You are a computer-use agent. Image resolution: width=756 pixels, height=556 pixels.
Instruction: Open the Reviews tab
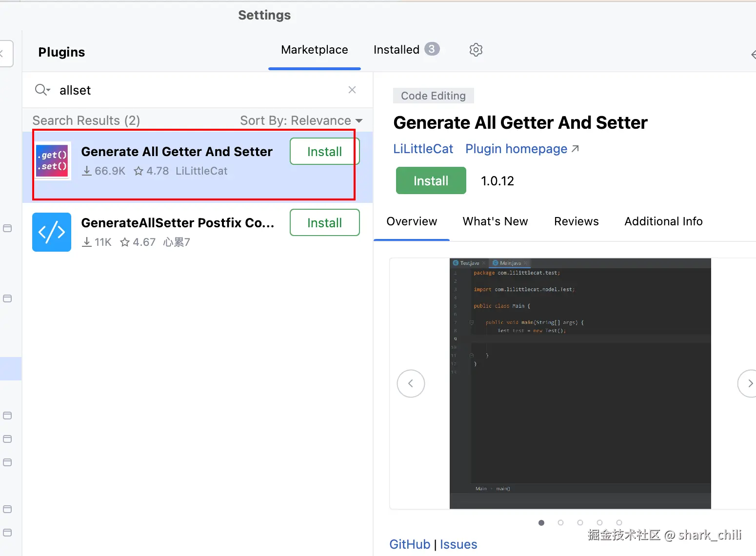[576, 221]
